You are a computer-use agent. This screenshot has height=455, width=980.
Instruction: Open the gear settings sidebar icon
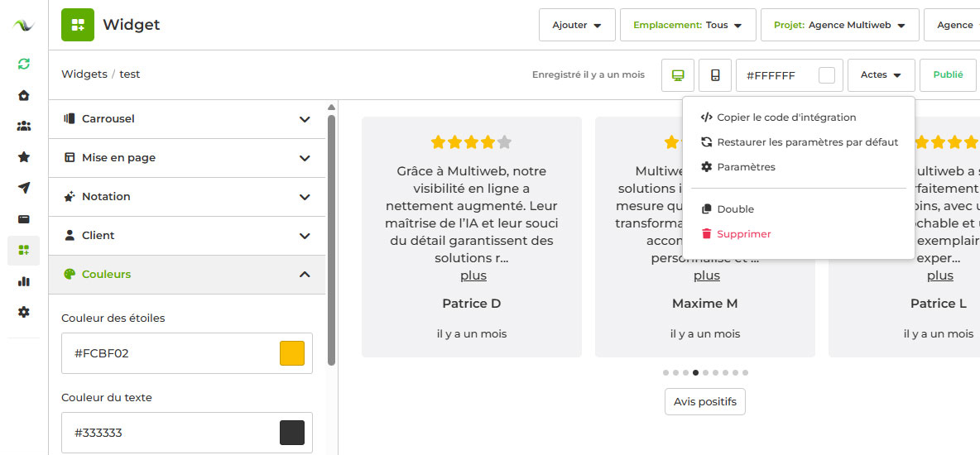tap(23, 312)
